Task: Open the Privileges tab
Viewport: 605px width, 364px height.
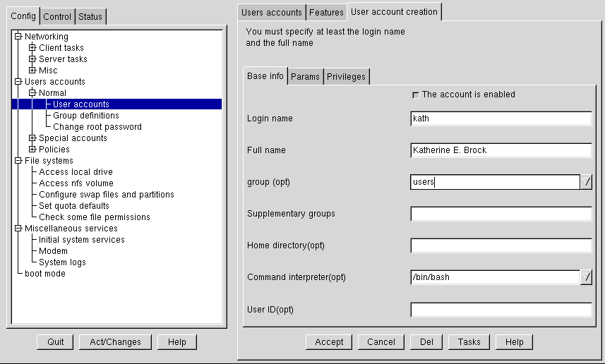Action: (x=346, y=77)
